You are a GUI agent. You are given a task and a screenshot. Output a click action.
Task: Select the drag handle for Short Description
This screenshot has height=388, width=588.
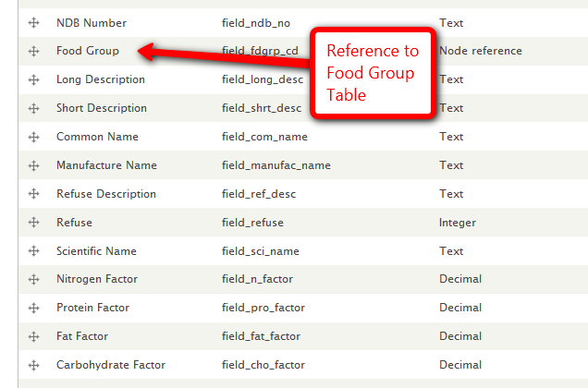[x=34, y=108]
